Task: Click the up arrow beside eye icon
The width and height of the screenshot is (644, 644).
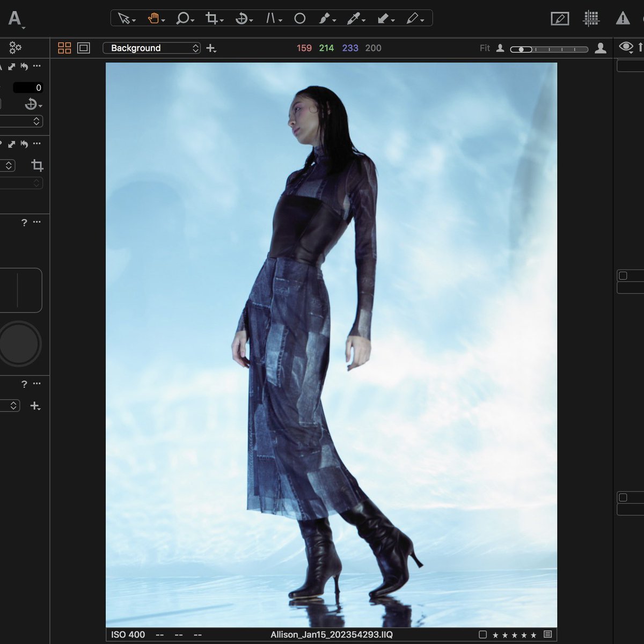Action: 640,47
